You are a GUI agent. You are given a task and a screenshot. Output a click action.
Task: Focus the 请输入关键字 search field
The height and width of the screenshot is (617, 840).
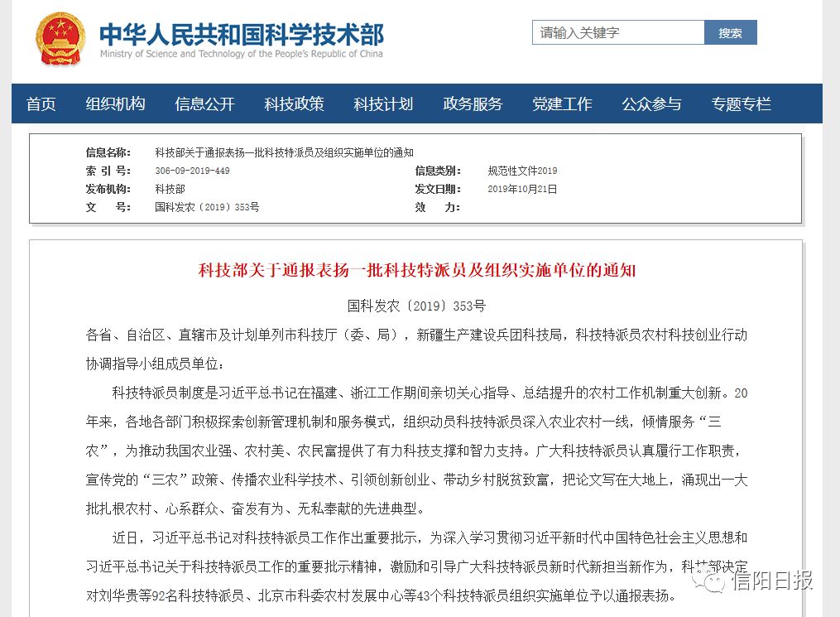617,32
